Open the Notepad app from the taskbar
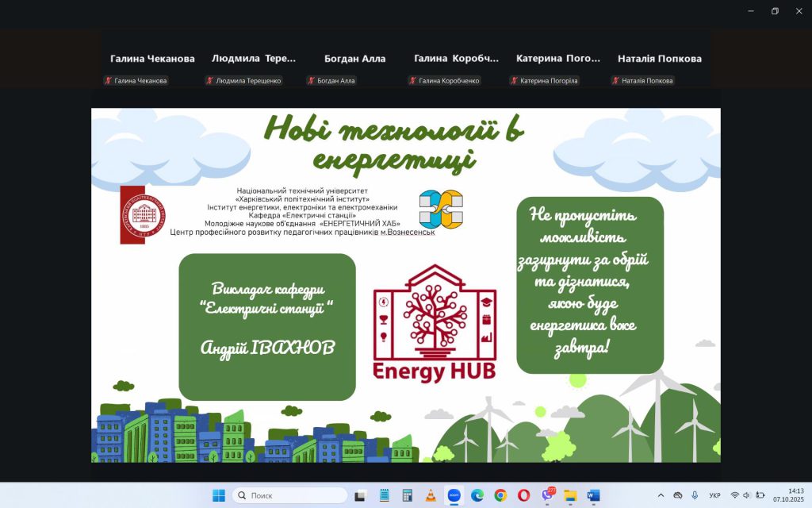The width and height of the screenshot is (812, 508). pyautogui.click(x=385, y=495)
